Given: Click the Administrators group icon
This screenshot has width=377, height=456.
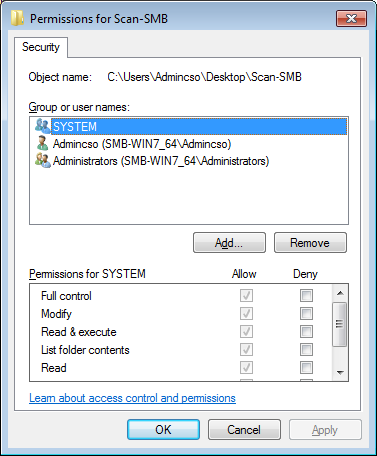Looking at the screenshot, I should (x=43, y=160).
